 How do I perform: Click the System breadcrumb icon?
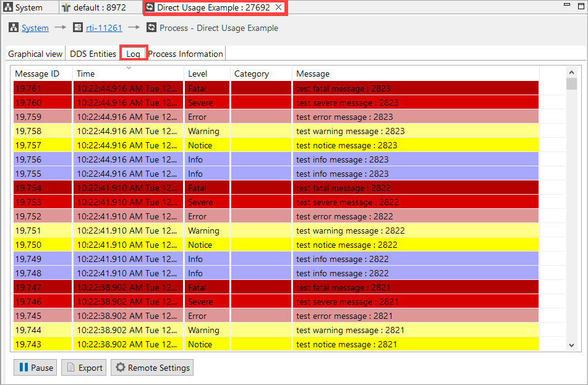tap(14, 27)
